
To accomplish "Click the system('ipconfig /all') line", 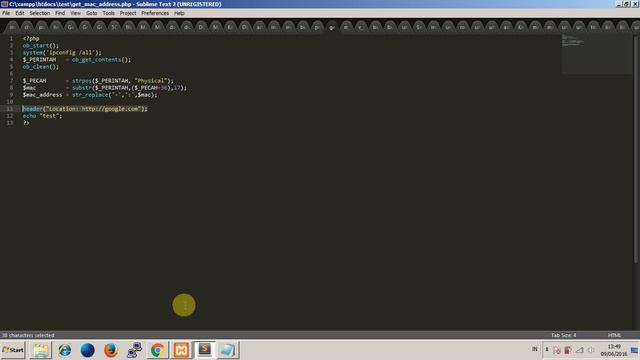I will click(x=62, y=52).
